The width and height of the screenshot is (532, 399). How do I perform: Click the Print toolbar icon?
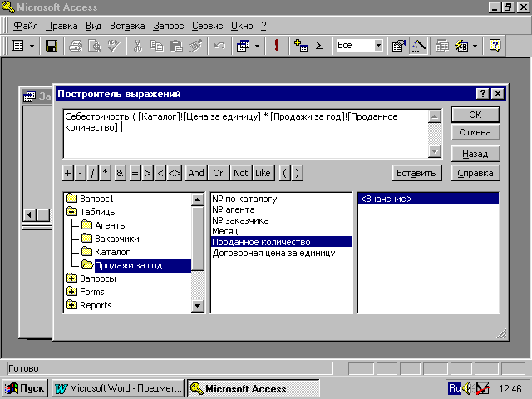[x=76, y=46]
